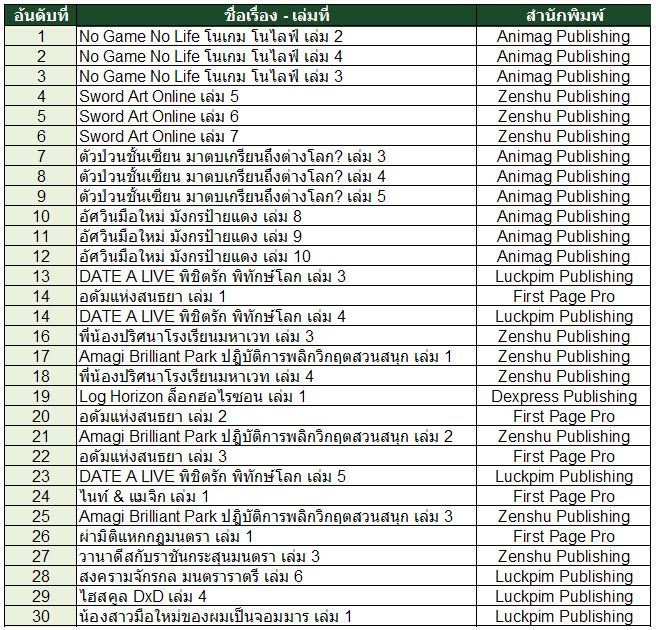Select the No Game No Life เล่ม 3 cell

tap(277, 77)
